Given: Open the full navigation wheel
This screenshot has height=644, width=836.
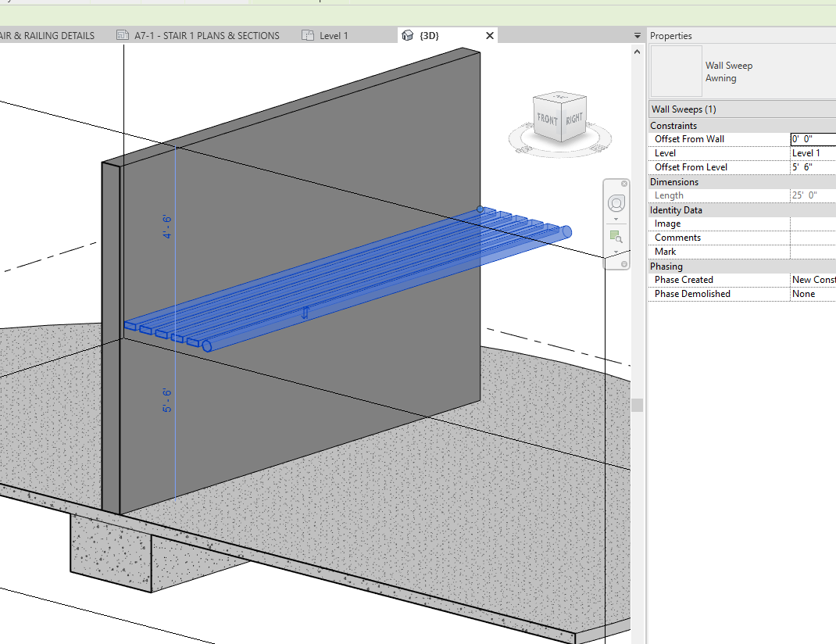Looking at the screenshot, I should tap(616, 202).
